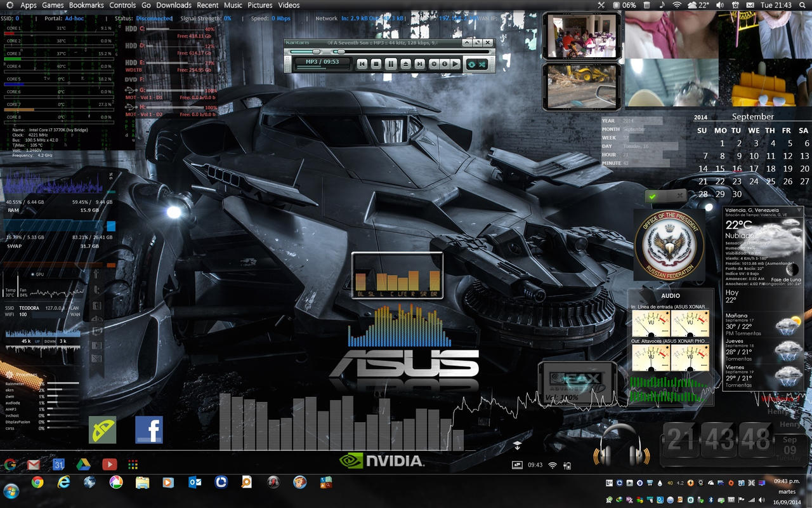812x508 pixels.
Task: Open the tray volume speaker icon
Action: pyautogui.click(x=761, y=500)
